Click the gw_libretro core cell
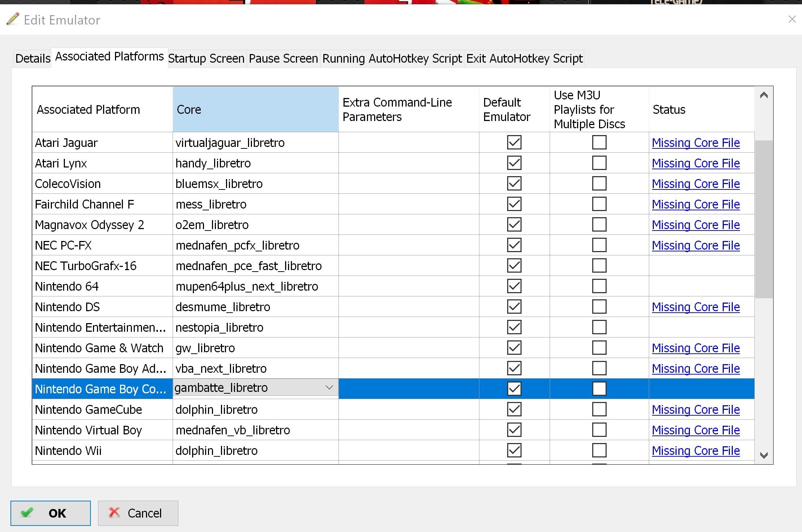The width and height of the screenshot is (802, 532). [x=256, y=348]
